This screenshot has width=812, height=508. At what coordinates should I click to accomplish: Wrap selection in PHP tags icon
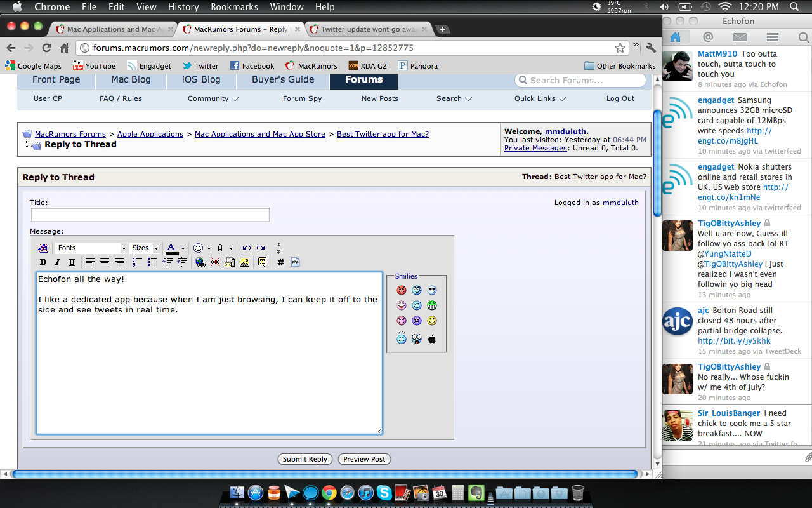tap(296, 262)
